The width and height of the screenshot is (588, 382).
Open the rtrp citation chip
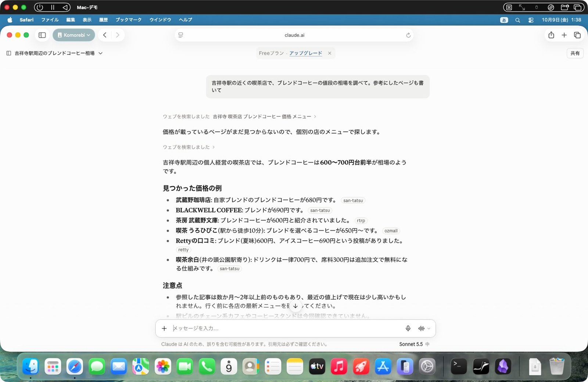[361, 221]
